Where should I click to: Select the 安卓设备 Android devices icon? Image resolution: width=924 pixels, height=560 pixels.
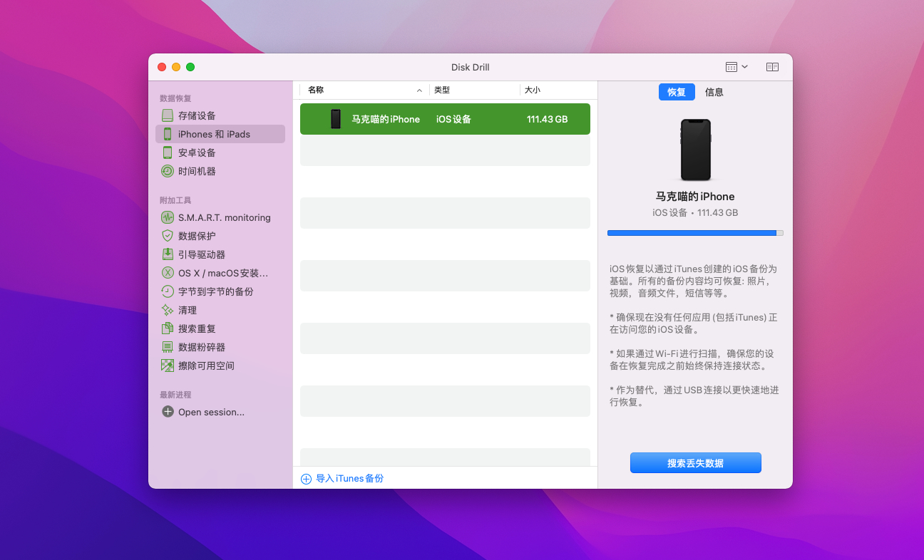click(x=168, y=152)
